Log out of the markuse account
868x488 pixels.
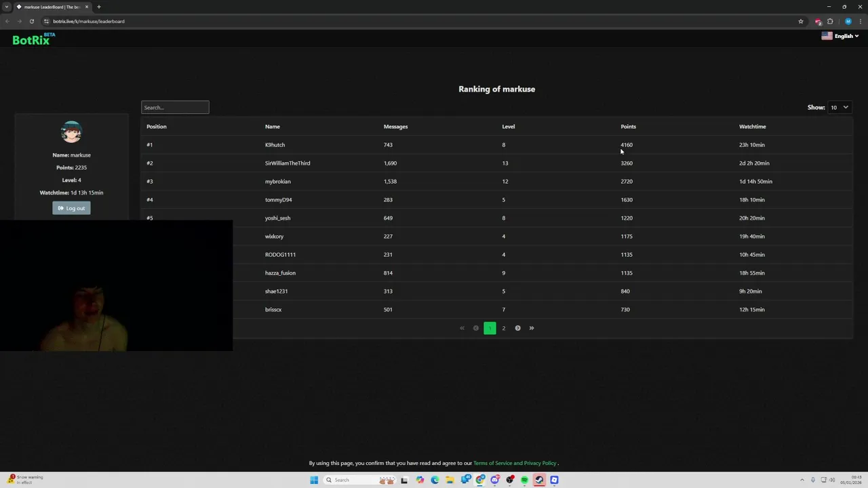pos(71,208)
